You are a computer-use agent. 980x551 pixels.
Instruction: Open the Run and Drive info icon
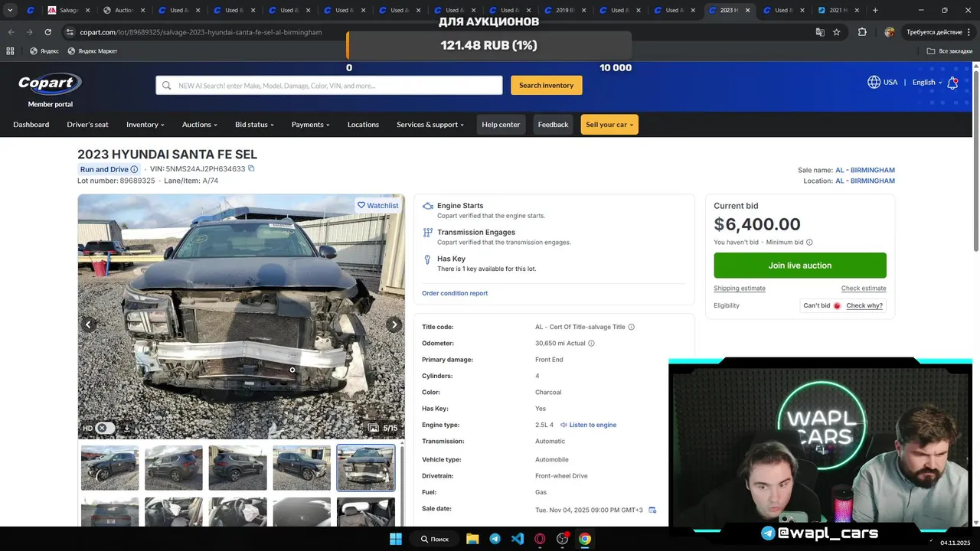coord(134,169)
